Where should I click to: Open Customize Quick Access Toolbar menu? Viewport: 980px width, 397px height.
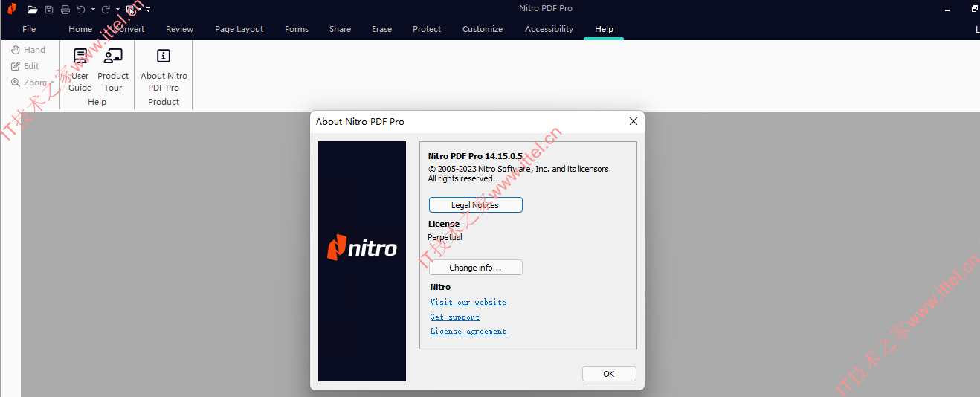(x=149, y=10)
